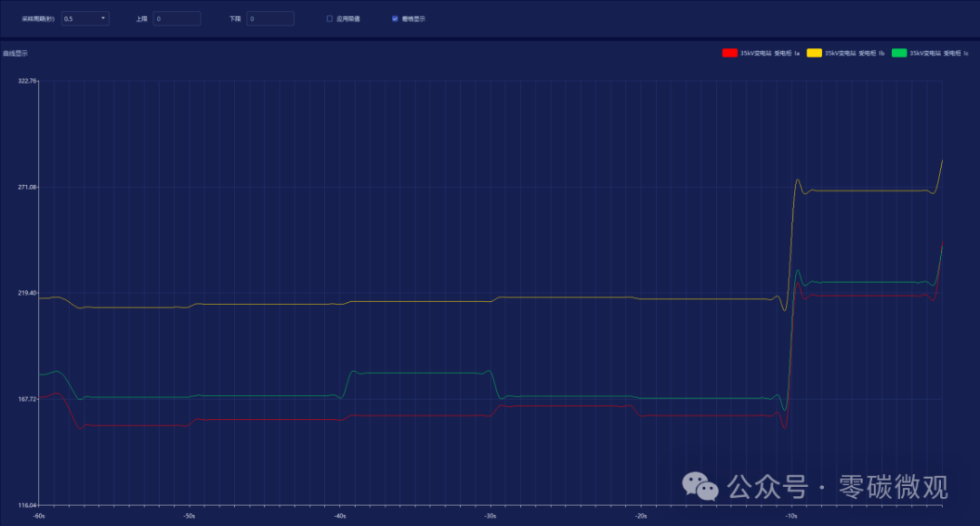Viewport: 980px width, 526px height.
Task: Enable the 应用限值 checkbox
Action: [x=329, y=19]
